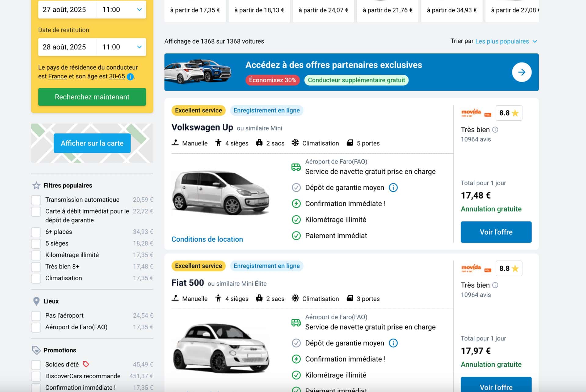Select car category tab from 17,35 €

click(195, 10)
